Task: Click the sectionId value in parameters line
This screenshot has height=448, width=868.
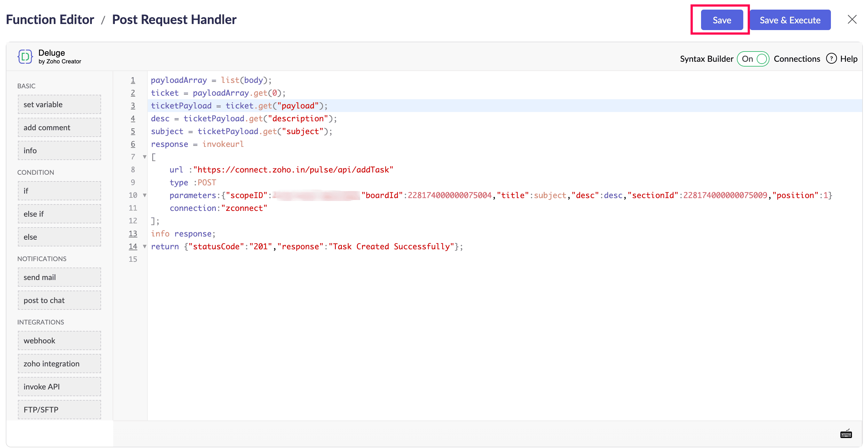Action: coord(725,196)
